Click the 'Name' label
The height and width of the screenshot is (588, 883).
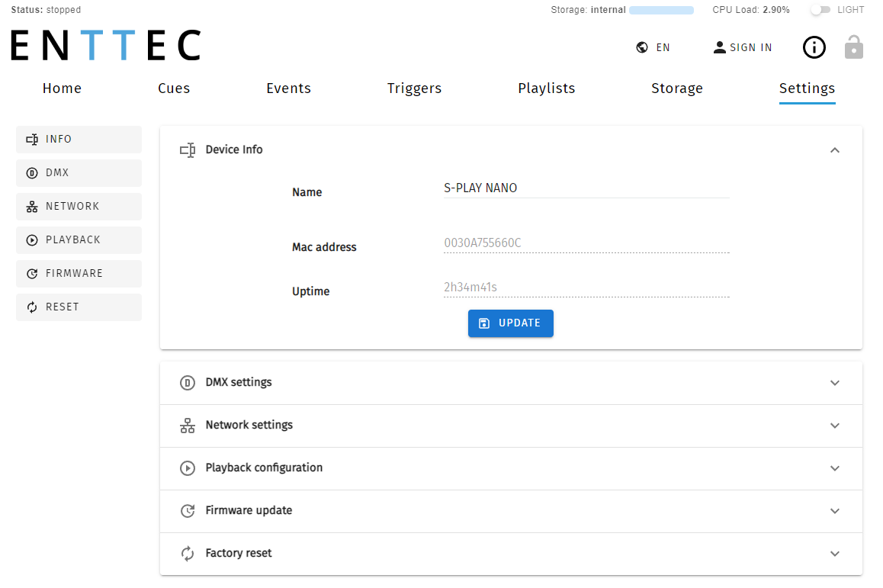pyautogui.click(x=307, y=193)
